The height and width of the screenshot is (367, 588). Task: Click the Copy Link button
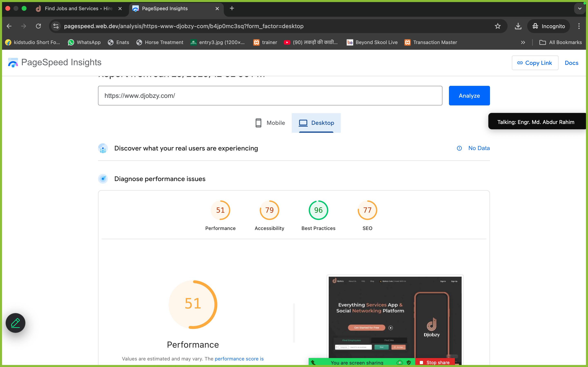click(x=535, y=63)
